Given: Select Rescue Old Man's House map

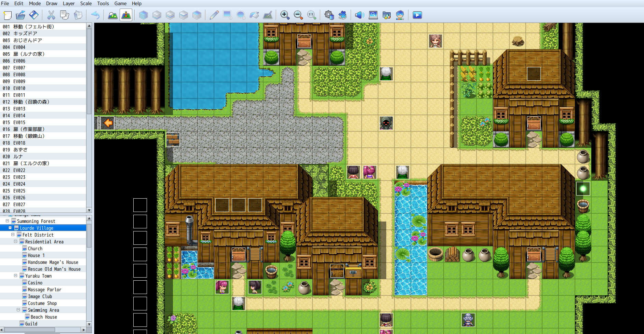Looking at the screenshot, I should point(54,269).
